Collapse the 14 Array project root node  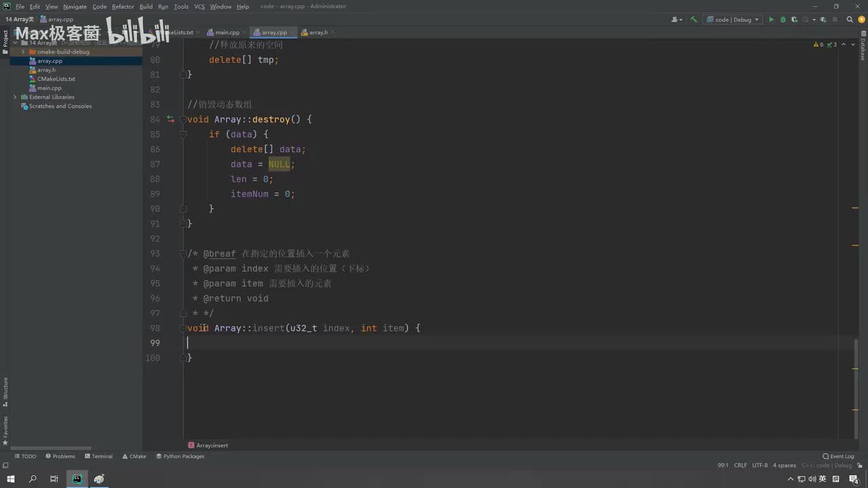[x=15, y=43]
